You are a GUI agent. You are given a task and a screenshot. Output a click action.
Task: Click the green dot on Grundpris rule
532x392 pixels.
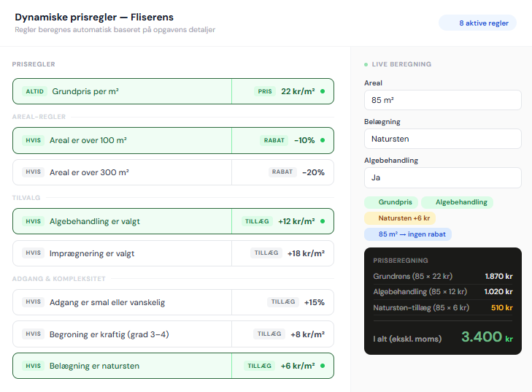(x=323, y=91)
